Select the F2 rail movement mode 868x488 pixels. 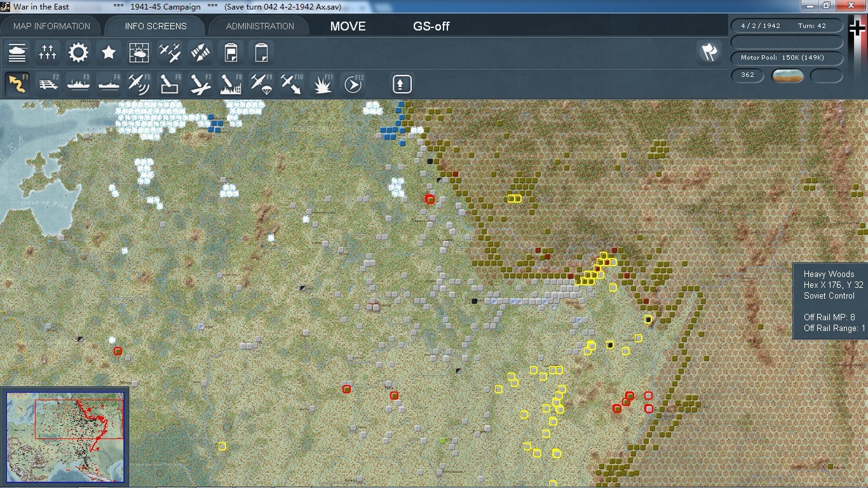[48, 84]
